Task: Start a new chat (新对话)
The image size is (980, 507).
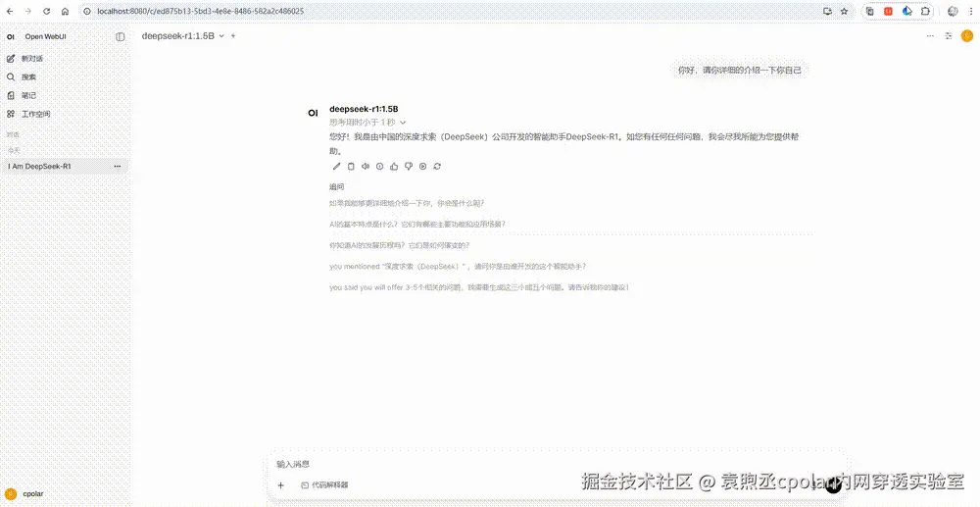Action: (x=25, y=59)
